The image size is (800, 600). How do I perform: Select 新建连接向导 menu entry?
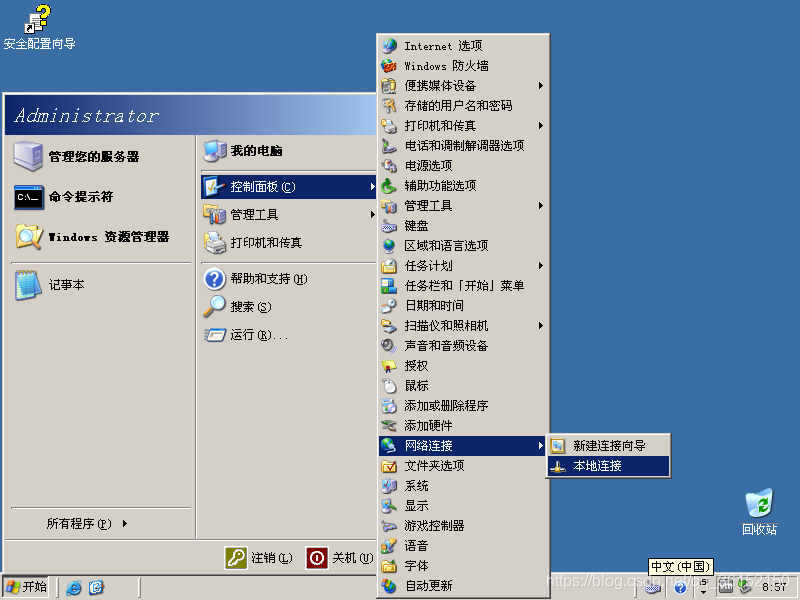pos(609,446)
